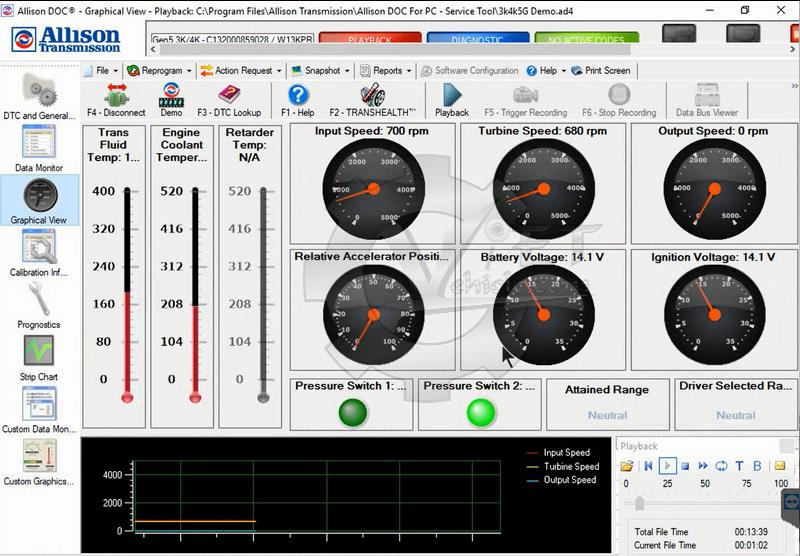
Task: Fast forward the playback
Action: pos(703,465)
